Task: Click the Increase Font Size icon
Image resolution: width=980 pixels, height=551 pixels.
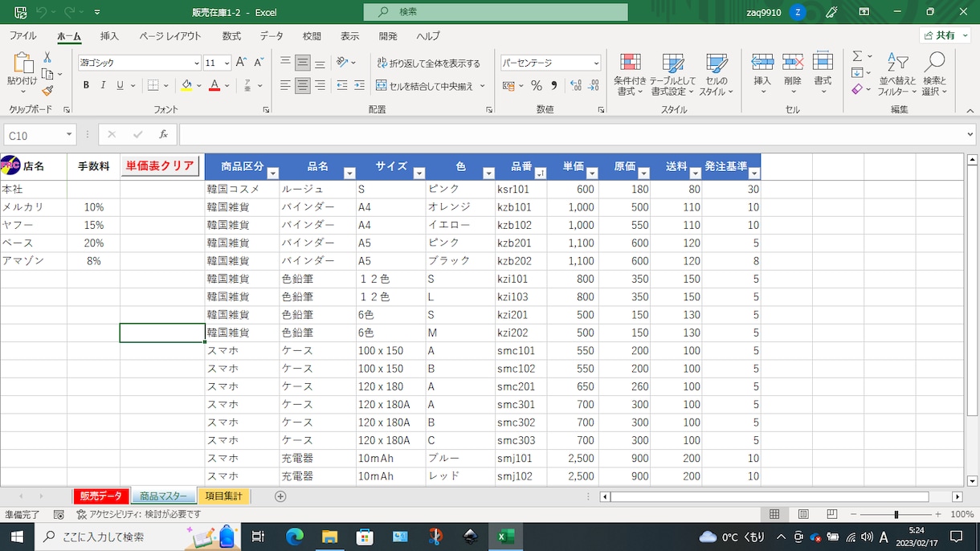Action: pos(242,63)
